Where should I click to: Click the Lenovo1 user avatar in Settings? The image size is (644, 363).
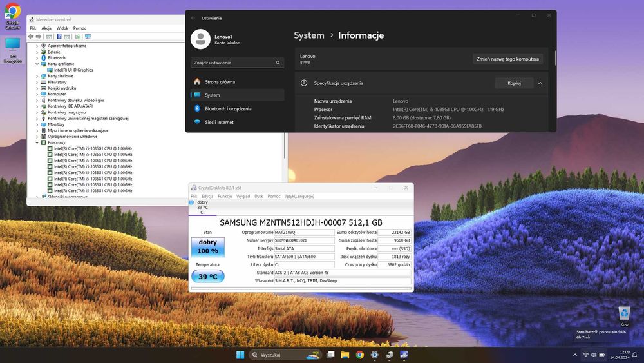pos(200,39)
